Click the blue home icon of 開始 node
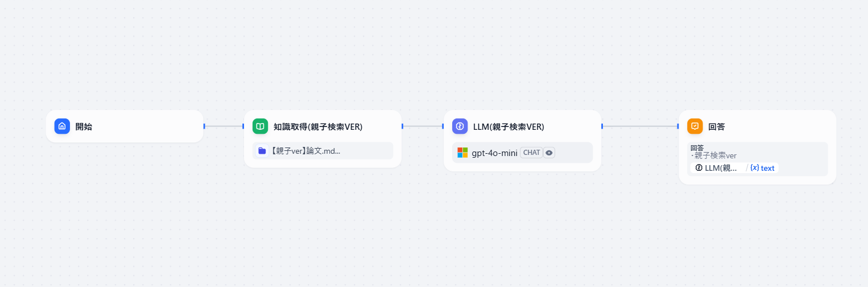This screenshot has width=868, height=287. 62,126
